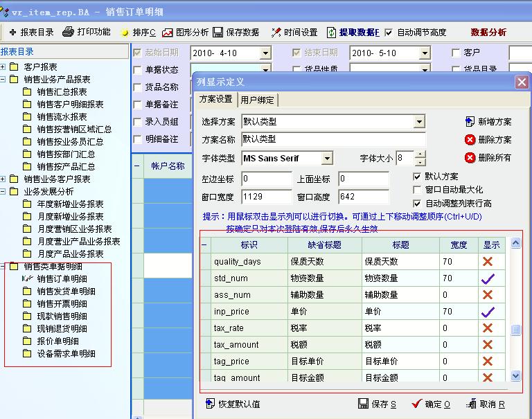The width and height of the screenshot is (532, 419).
Task: Expand the 客户报表 tree node
Action: click(4, 67)
